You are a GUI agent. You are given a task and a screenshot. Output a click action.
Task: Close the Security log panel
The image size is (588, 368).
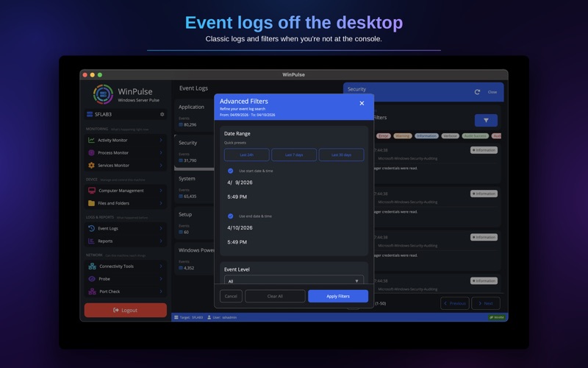coord(492,92)
